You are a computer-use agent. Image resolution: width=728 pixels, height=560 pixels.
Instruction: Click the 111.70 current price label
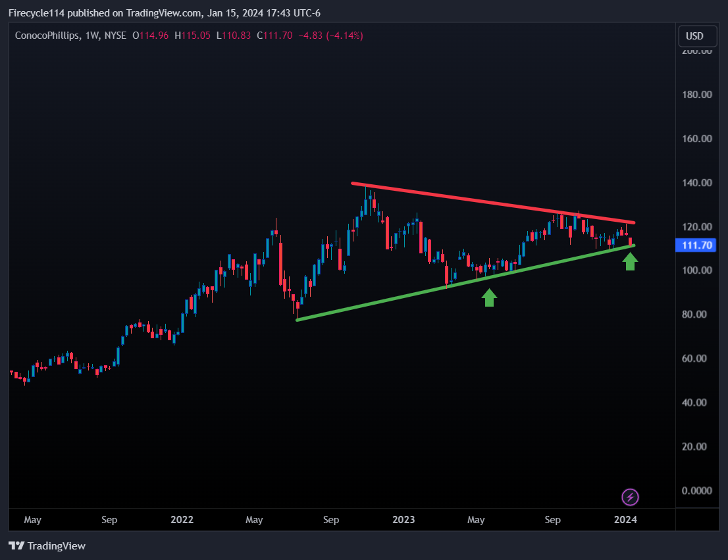coord(696,245)
